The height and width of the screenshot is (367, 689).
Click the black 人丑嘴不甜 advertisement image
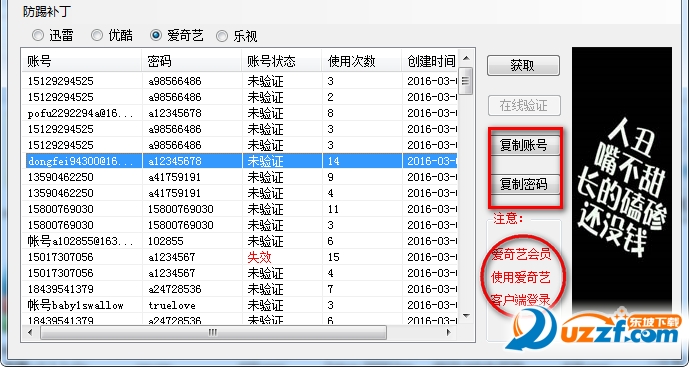click(622, 180)
